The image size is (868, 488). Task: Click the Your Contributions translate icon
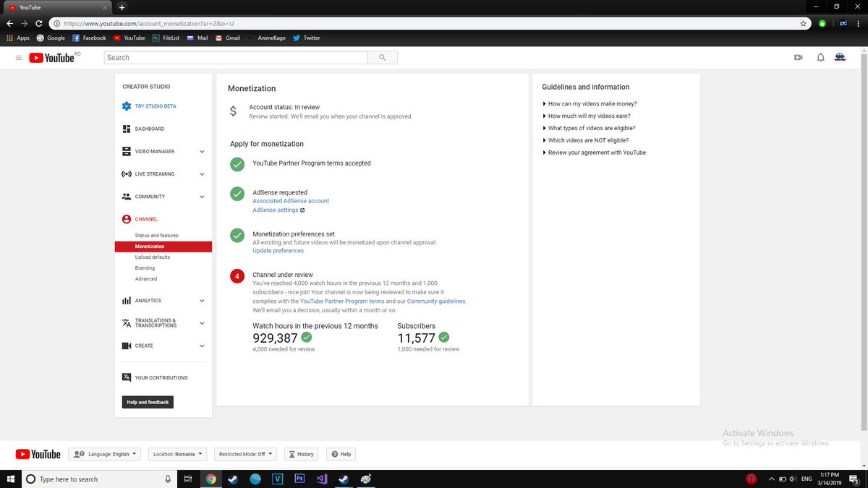point(127,377)
